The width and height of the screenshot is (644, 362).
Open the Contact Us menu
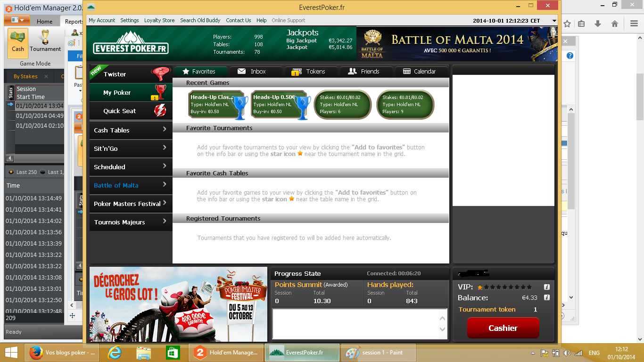pyautogui.click(x=238, y=20)
